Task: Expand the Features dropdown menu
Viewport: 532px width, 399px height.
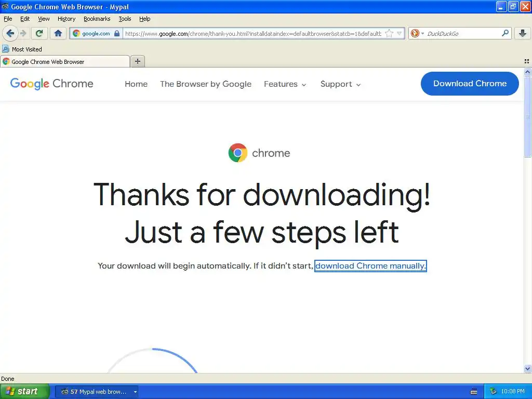Action: click(x=285, y=84)
